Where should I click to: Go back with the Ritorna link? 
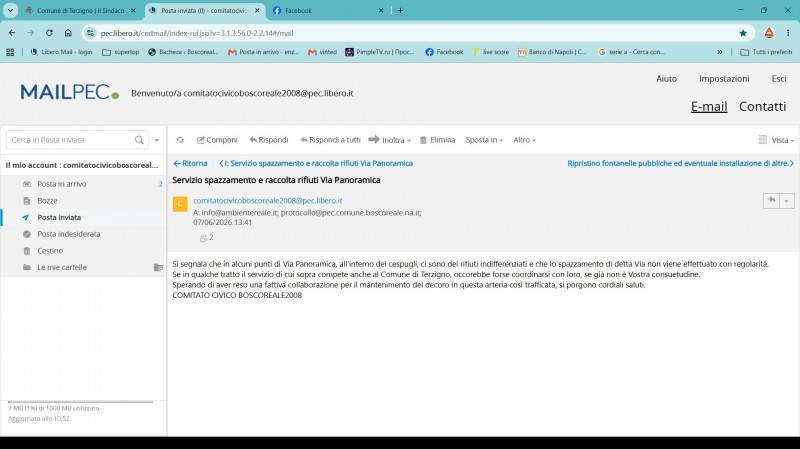190,163
